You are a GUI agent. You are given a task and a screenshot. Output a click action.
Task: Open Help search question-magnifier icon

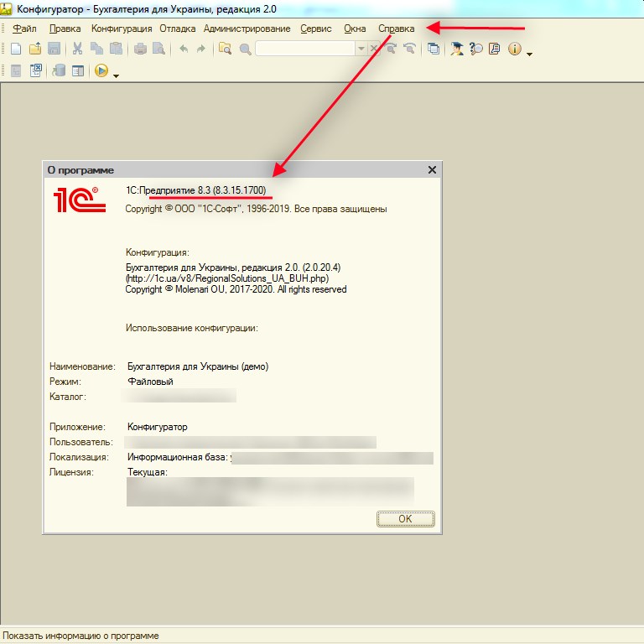click(476, 49)
